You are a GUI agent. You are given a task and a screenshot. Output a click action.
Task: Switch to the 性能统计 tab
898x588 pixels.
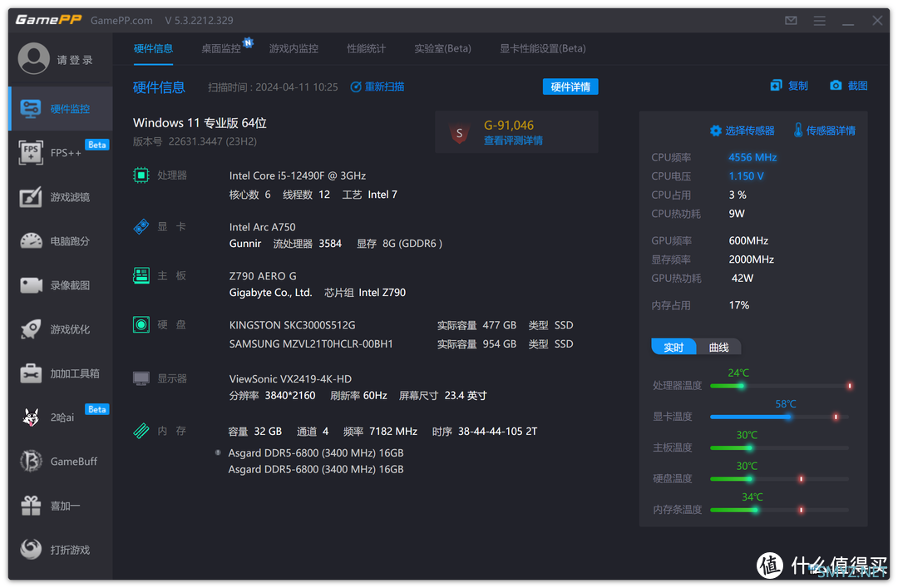[x=367, y=49]
